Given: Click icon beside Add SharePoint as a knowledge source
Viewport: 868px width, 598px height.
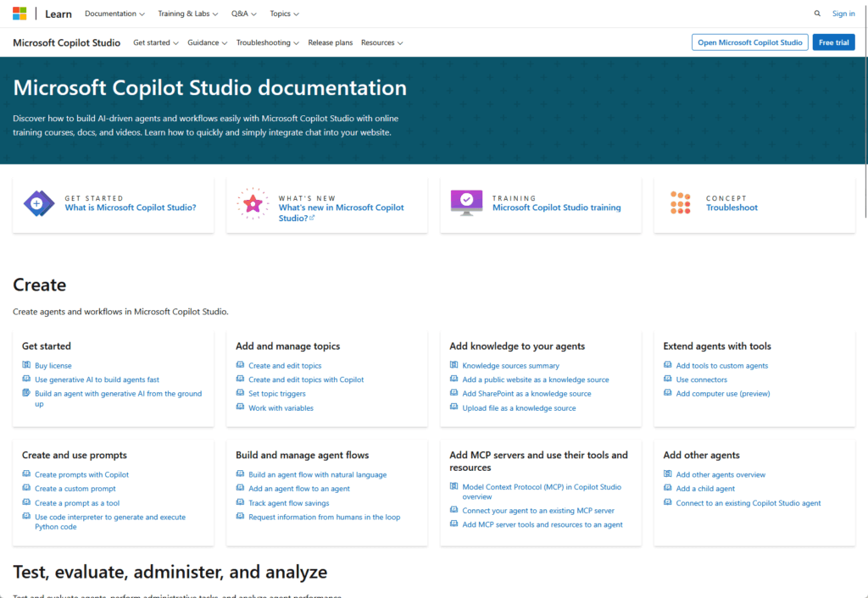Looking at the screenshot, I should click(x=453, y=393).
